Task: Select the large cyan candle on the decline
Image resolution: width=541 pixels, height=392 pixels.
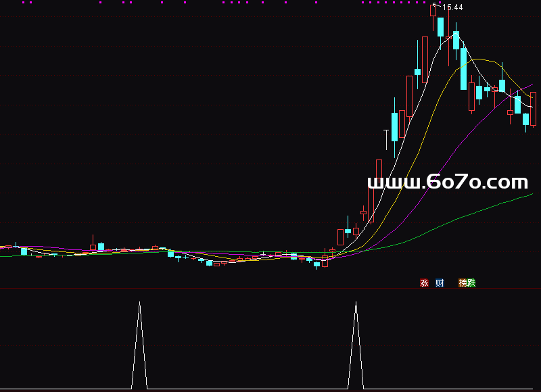Action: pos(463,68)
